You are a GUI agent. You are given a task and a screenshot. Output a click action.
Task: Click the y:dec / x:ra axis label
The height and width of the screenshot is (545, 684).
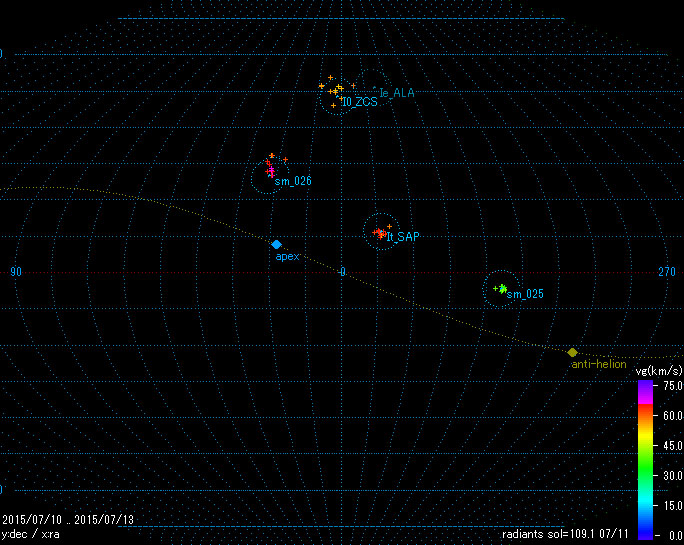tap(30, 535)
